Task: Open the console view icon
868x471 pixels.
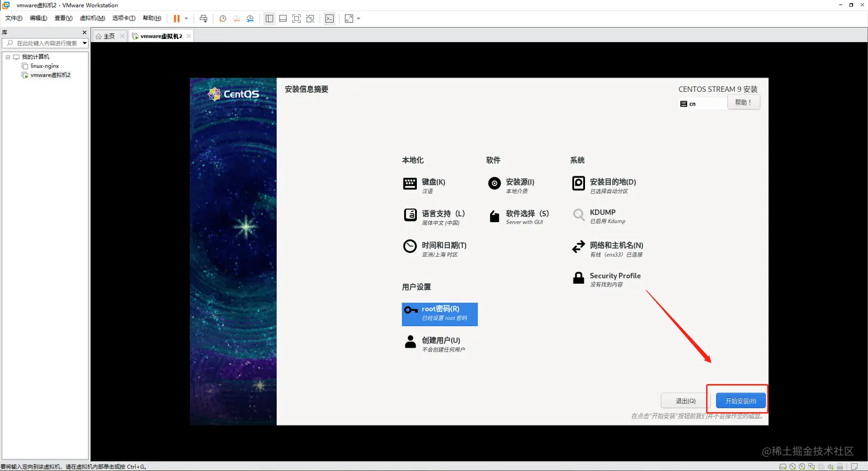Action: click(x=330, y=18)
